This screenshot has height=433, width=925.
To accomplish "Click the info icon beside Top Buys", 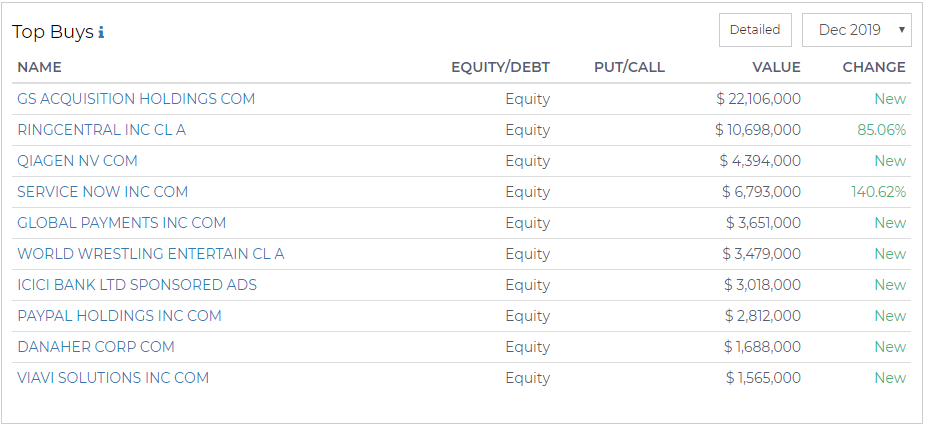I will [101, 32].
